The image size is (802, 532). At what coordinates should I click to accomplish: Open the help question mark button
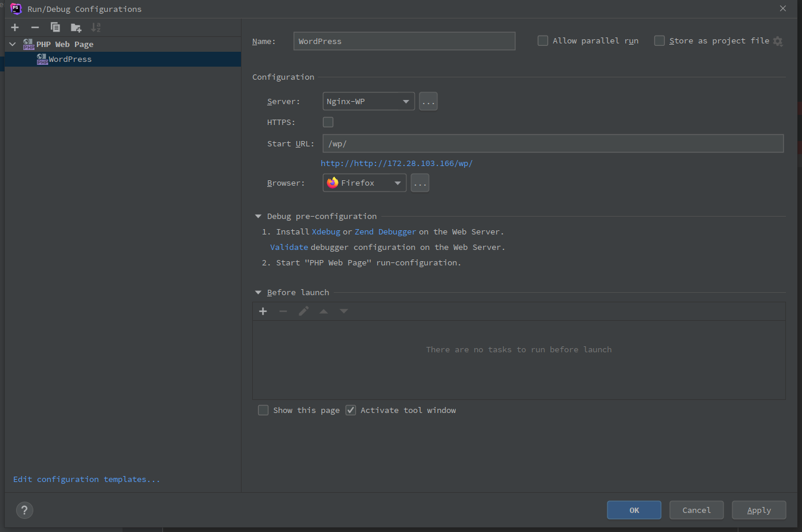24,510
